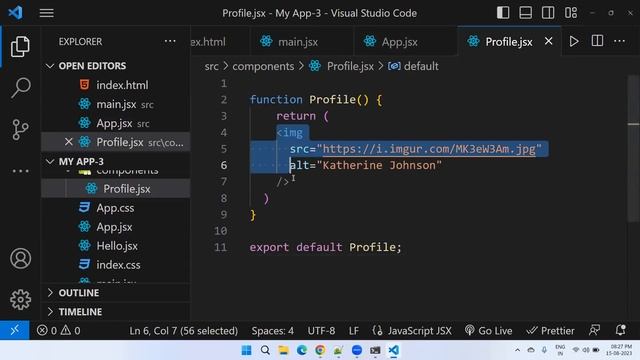This screenshot has width=640, height=360.
Task: Close the Profile.jsx tab
Action: [x=549, y=41]
